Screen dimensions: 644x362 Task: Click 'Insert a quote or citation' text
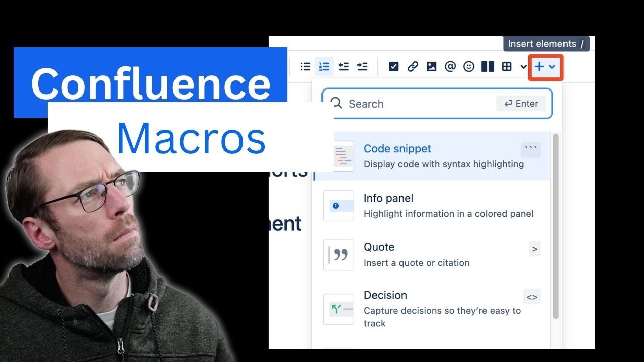pyautogui.click(x=417, y=263)
